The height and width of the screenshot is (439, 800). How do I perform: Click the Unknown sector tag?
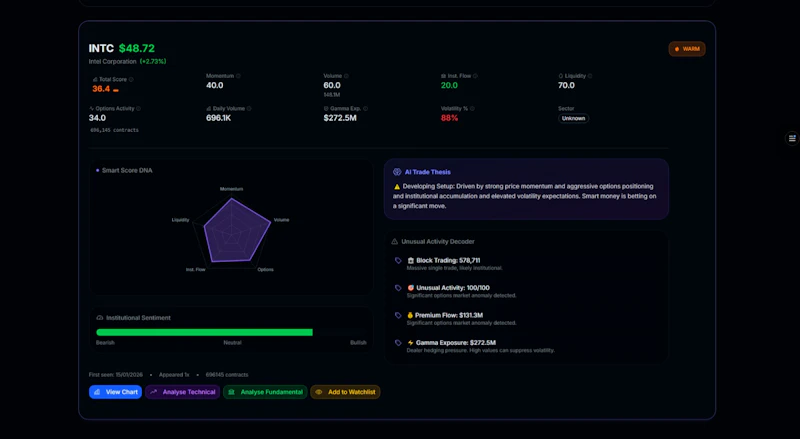pos(573,118)
